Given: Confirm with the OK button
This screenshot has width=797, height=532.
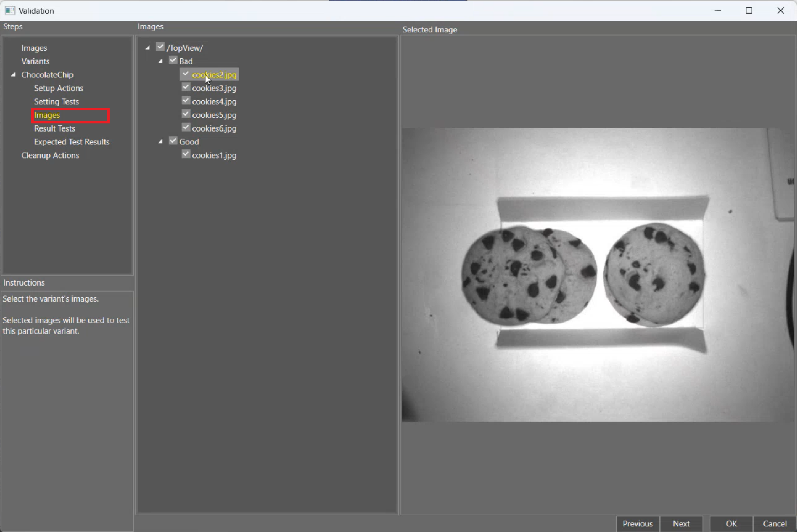Looking at the screenshot, I should click(x=731, y=524).
